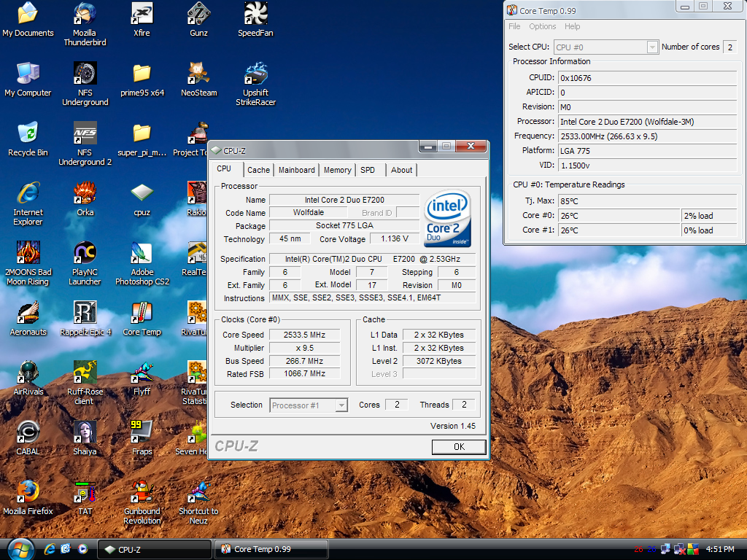This screenshot has width=747, height=560.
Task: Open the Help menu in Core Temp
Action: 572,27
